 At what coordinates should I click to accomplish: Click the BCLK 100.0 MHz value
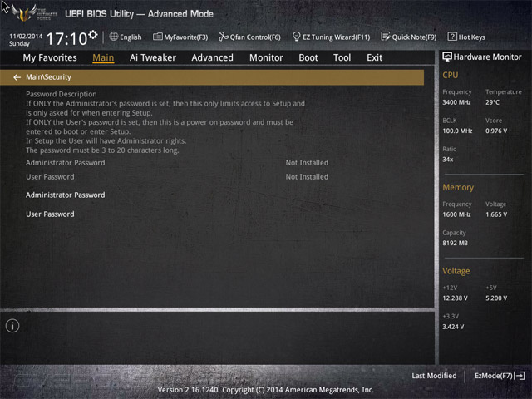[457, 131]
